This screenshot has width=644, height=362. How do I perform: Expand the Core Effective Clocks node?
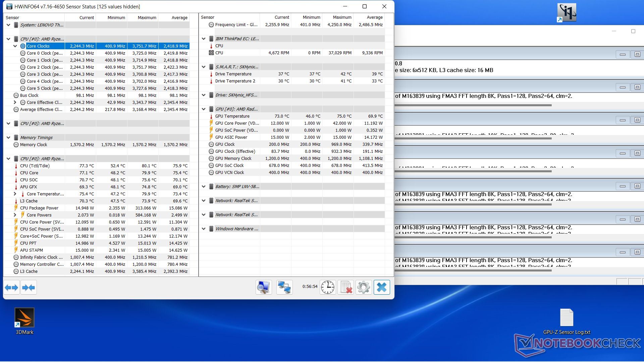pos(15,103)
